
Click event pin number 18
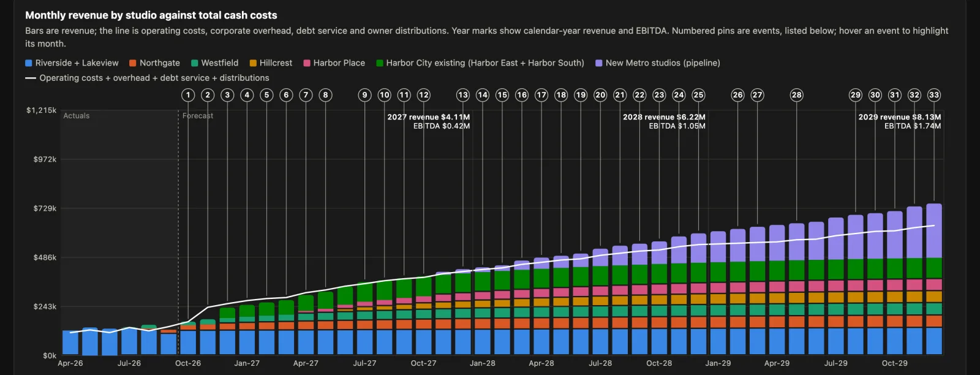pos(561,95)
